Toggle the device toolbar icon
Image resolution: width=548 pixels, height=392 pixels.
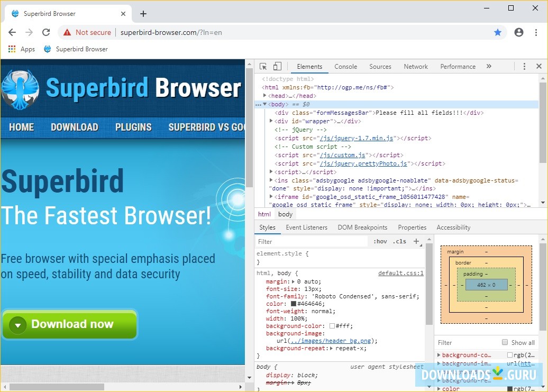point(277,67)
